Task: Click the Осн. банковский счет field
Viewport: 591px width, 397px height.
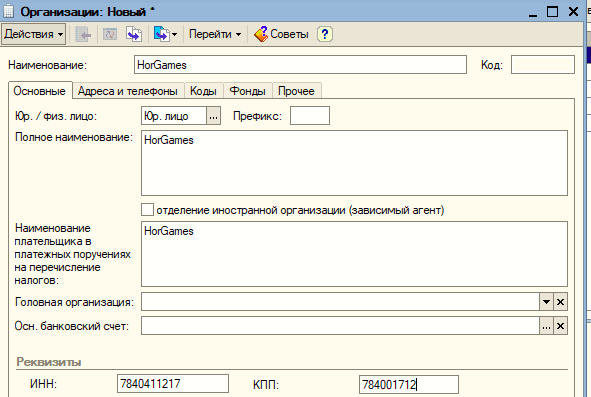Action: 340,326
